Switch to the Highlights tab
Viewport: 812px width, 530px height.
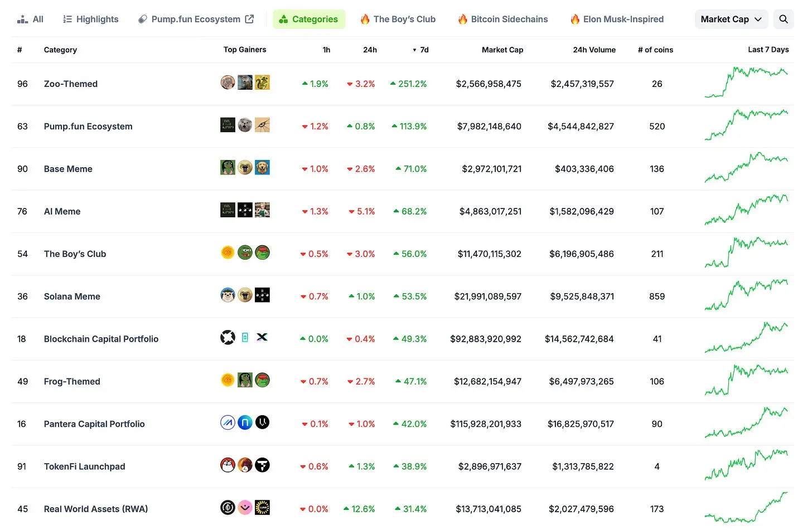[91, 19]
